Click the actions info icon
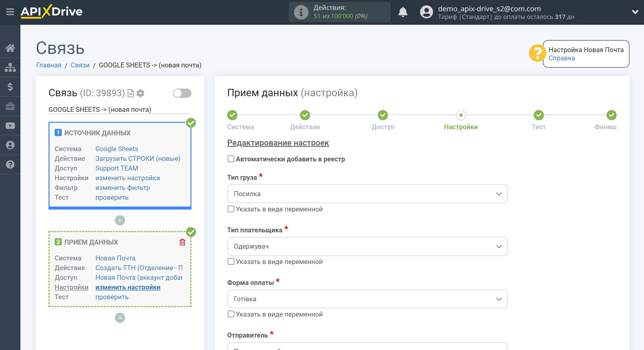 (301, 12)
